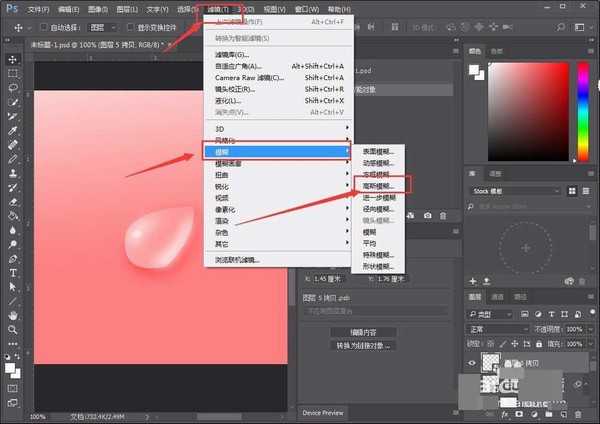Click the 转换为链接对象 button

click(344, 345)
